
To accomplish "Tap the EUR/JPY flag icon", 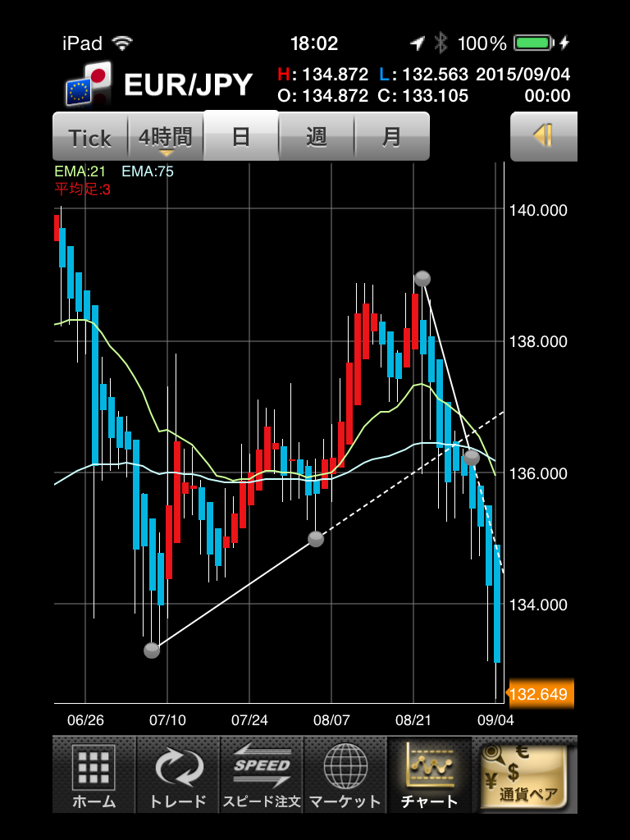I will point(89,84).
